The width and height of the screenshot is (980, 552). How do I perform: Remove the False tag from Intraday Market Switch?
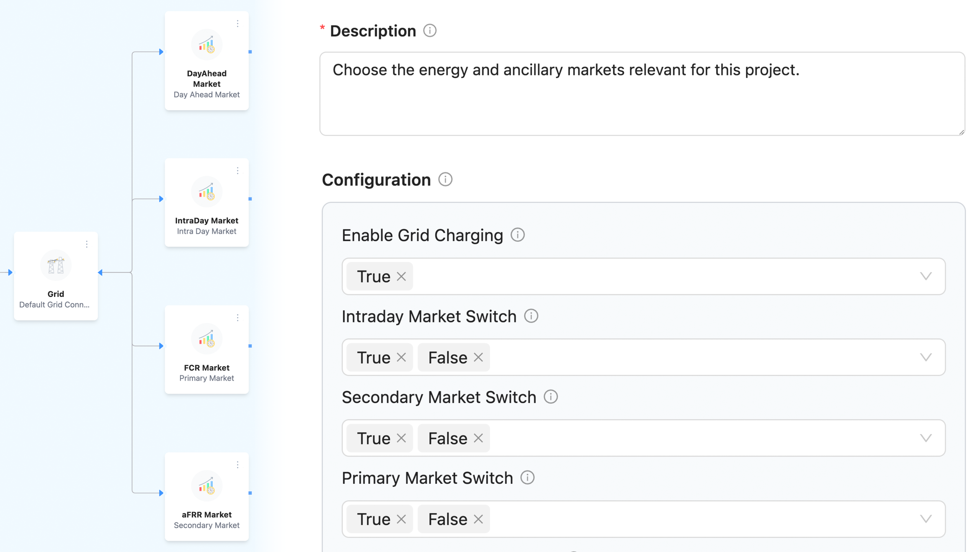pyautogui.click(x=478, y=357)
